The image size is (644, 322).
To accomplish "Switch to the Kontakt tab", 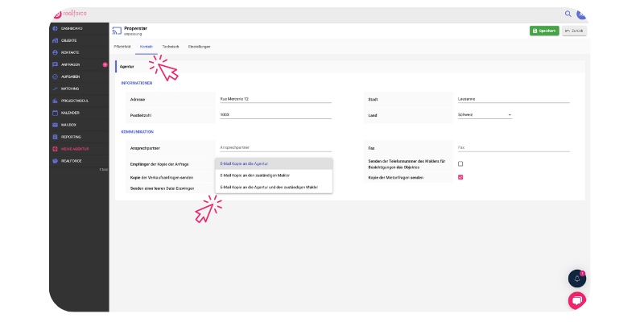I will [147, 47].
